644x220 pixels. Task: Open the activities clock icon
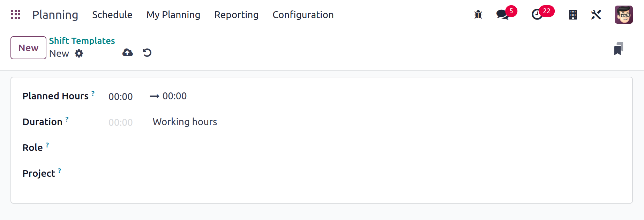[x=537, y=15]
